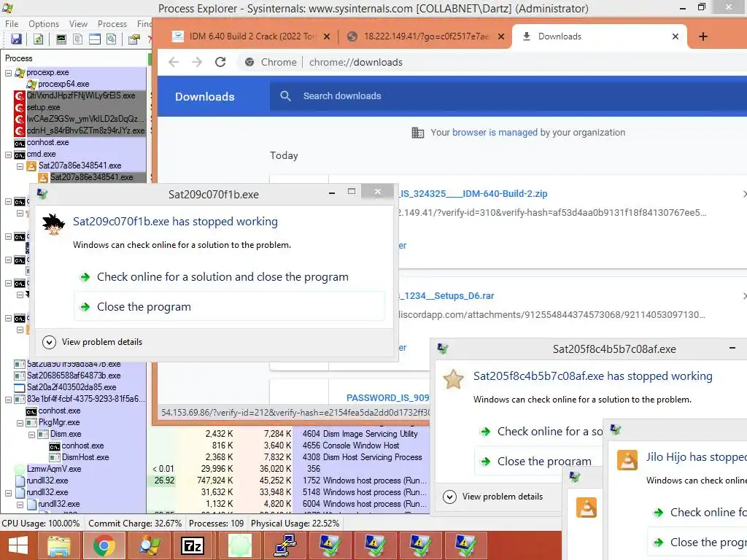
Task: Select the DismHost.exe process row
Action: pos(98,457)
